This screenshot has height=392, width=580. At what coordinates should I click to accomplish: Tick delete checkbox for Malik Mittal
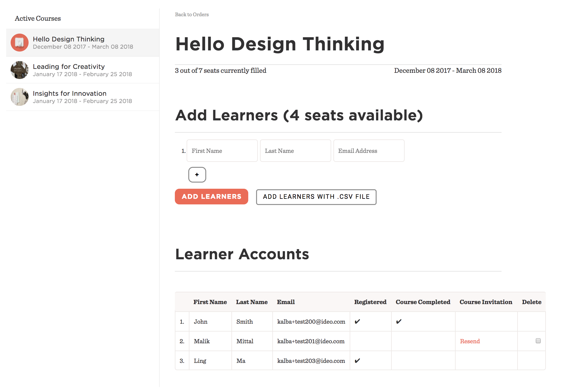(x=538, y=341)
